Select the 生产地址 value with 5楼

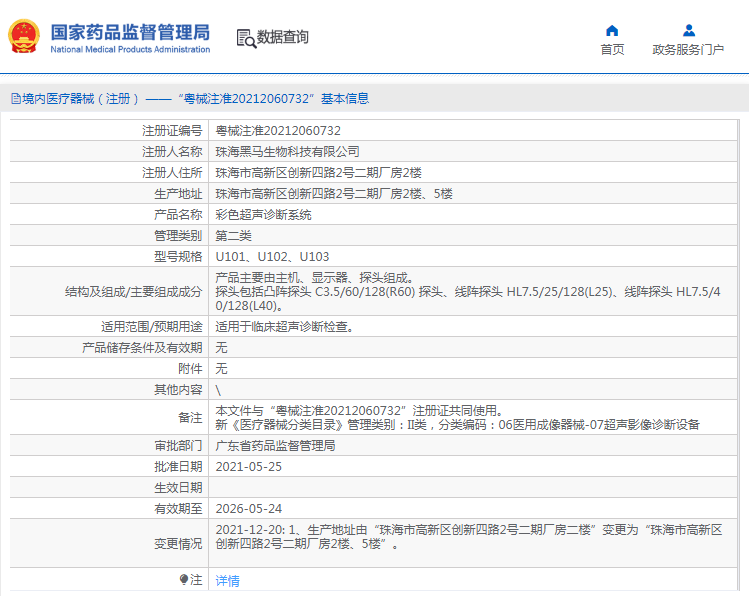tap(334, 194)
